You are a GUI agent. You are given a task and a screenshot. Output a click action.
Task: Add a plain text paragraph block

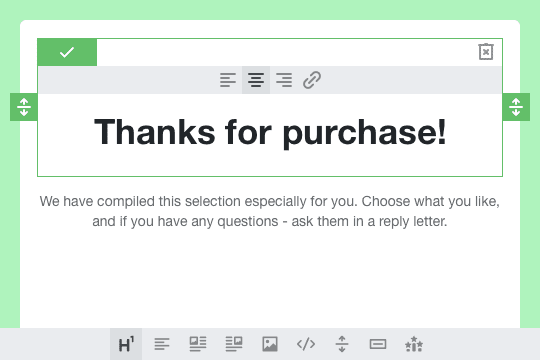[x=162, y=344]
